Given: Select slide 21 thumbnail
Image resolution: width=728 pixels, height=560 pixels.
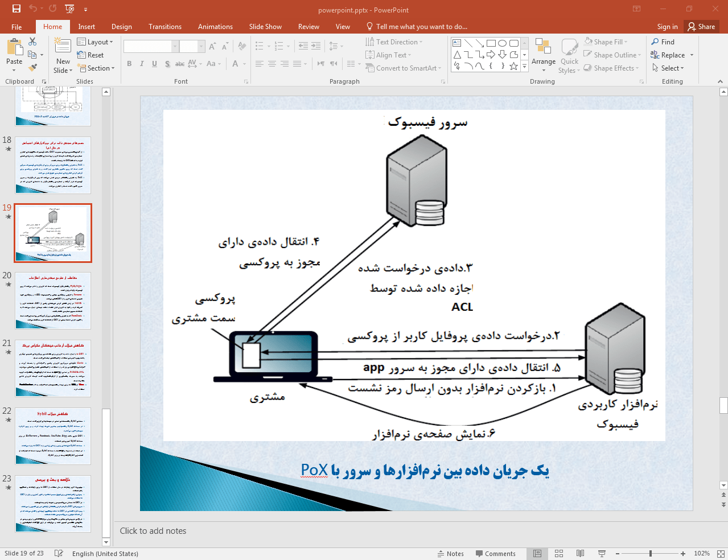Looking at the screenshot, I should pyautogui.click(x=53, y=368).
